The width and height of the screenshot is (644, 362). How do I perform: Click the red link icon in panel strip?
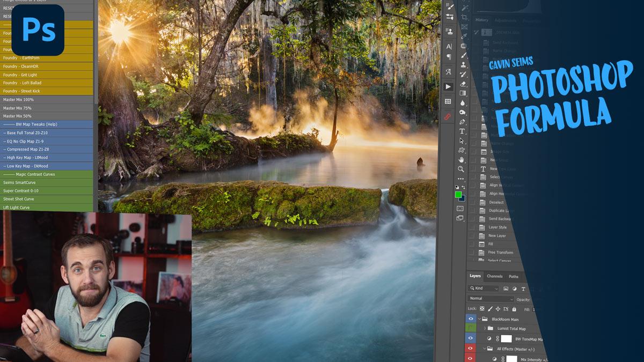(448, 116)
